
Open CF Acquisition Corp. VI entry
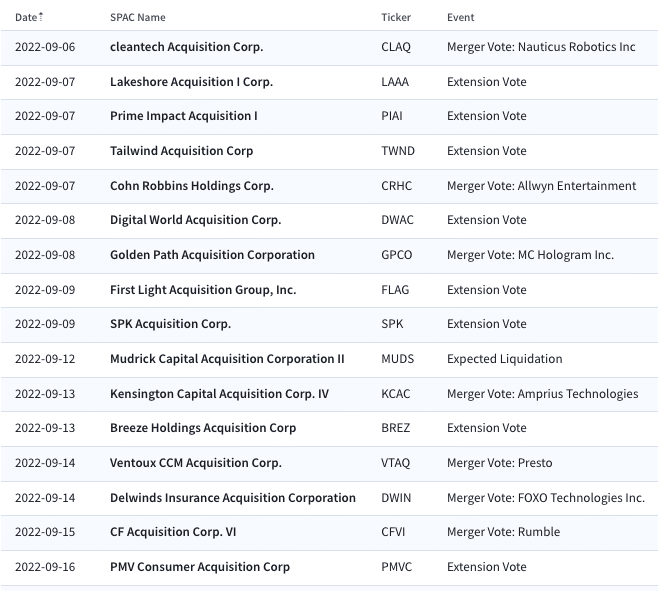coord(173,532)
